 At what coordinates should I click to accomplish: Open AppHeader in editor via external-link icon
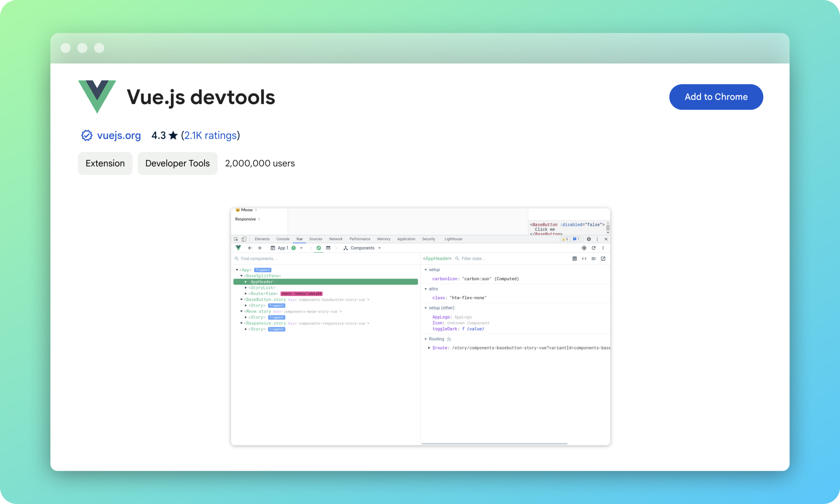(x=603, y=259)
